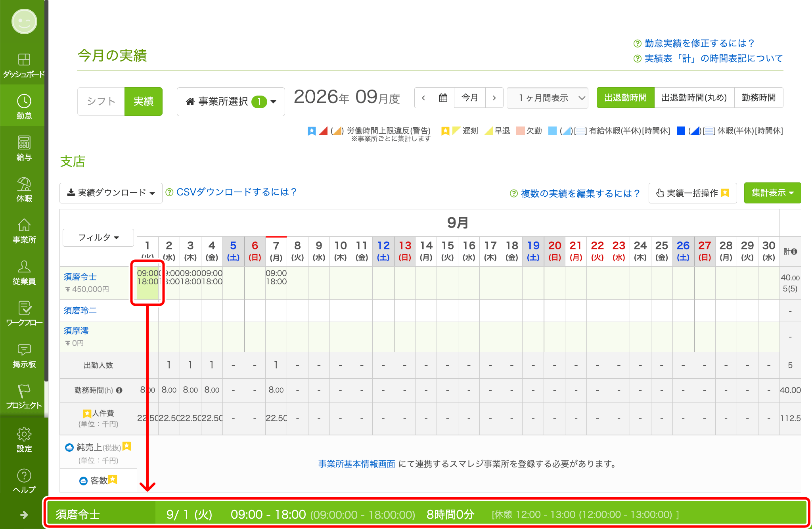Viewport: 812px width, 529px height.
Task: Click the 実績一括操作 button
Action: 693,193
